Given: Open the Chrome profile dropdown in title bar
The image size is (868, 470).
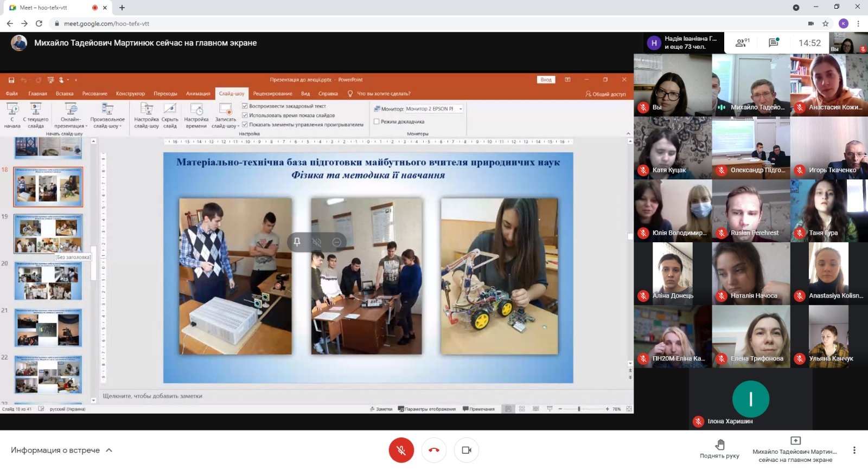Looking at the screenshot, I should [796, 8].
